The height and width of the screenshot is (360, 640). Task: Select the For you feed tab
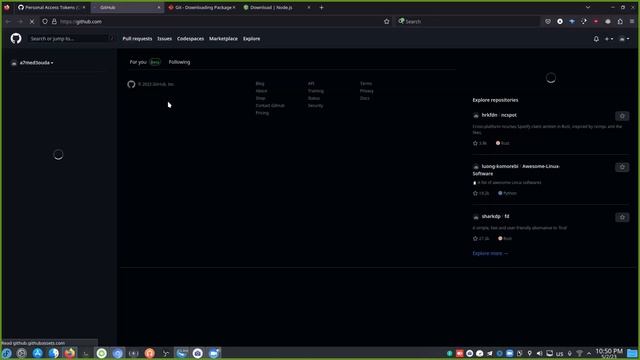pyautogui.click(x=145, y=62)
